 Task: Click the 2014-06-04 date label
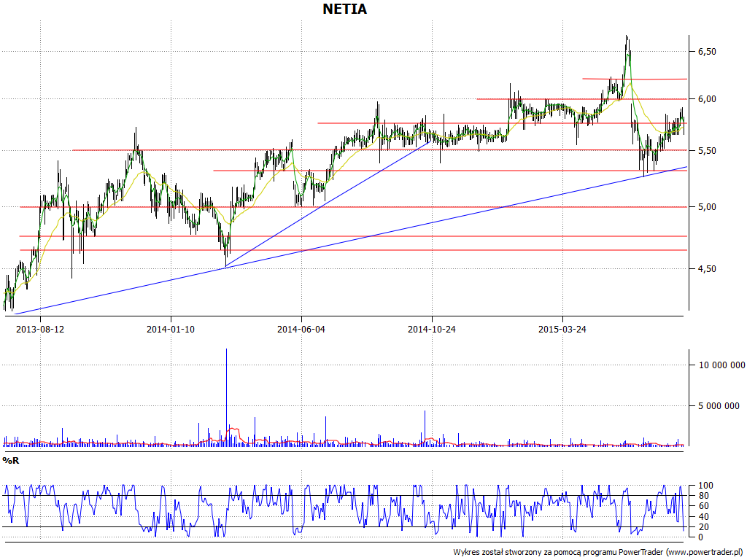(301, 329)
